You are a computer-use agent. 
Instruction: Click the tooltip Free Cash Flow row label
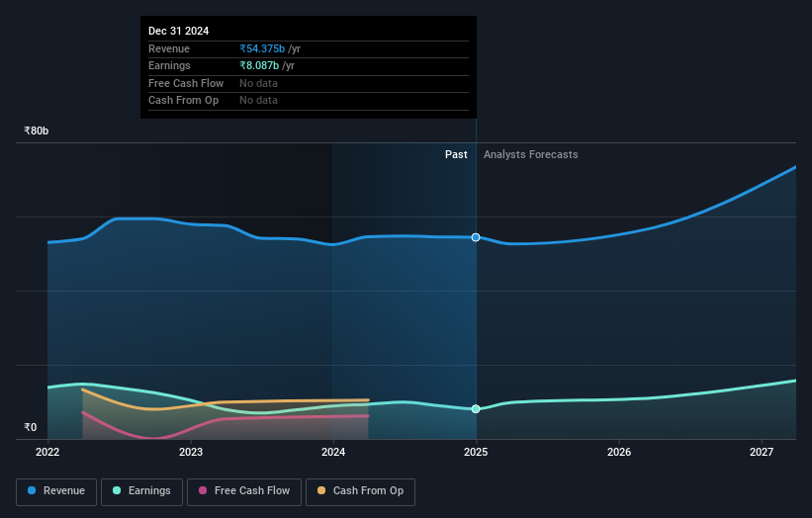tap(186, 83)
